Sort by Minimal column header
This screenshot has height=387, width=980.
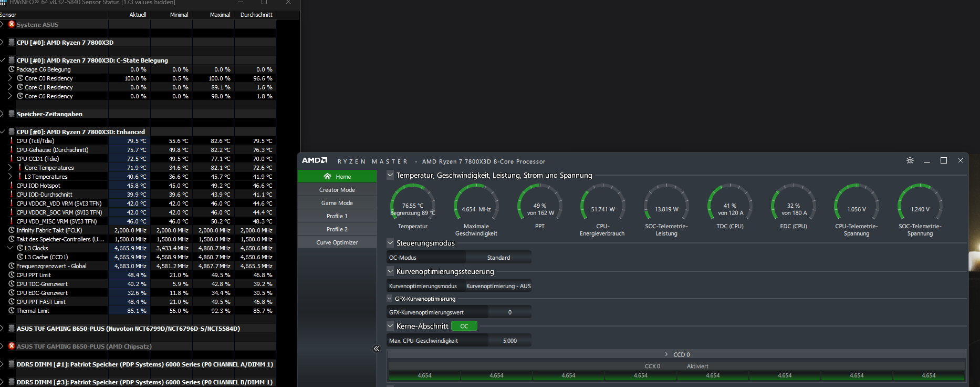tap(171, 15)
